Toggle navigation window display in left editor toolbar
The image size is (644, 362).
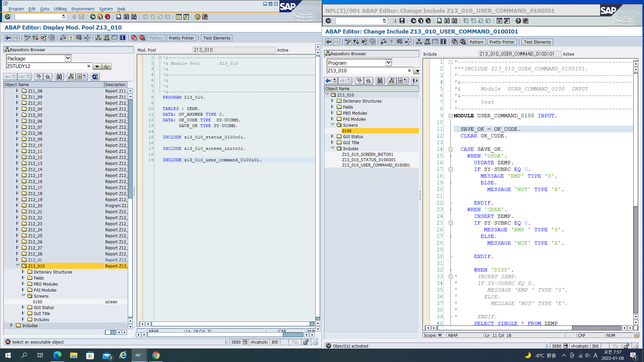(x=106, y=38)
